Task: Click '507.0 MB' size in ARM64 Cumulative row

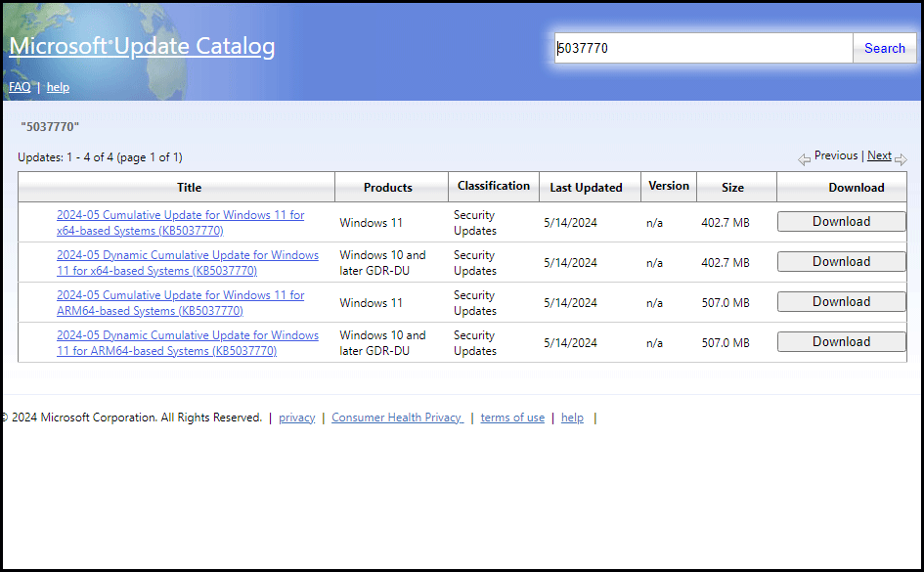Action: (726, 303)
